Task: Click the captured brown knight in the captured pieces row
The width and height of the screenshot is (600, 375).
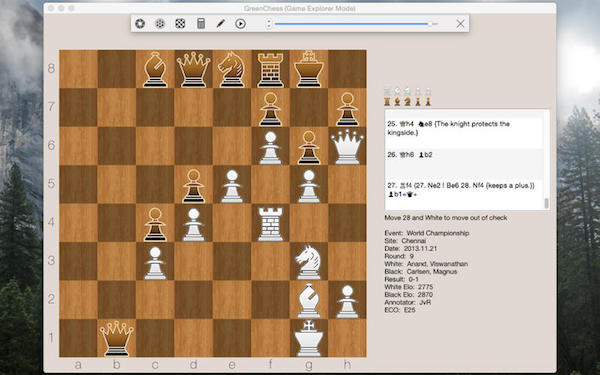Action: tap(408, 101)
